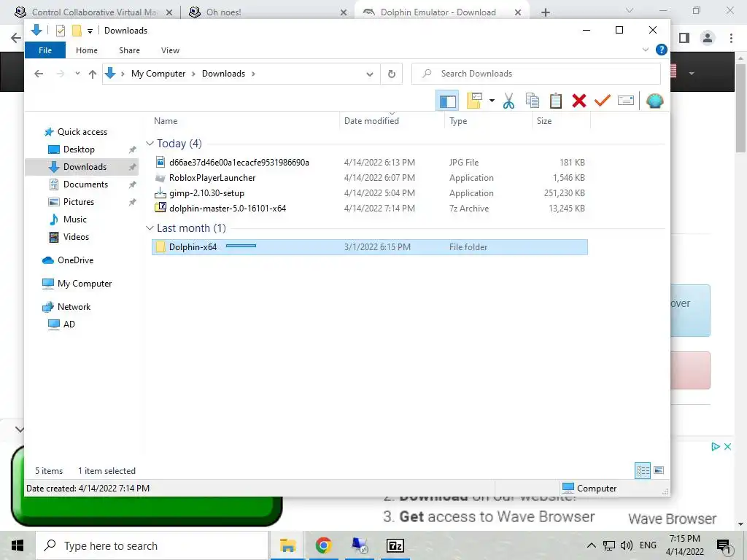The width and height of the screenshot is (747, 560).
Task: Open the Chrome three-dot menu
Action: pyautogui.click(x=731, y=38)
